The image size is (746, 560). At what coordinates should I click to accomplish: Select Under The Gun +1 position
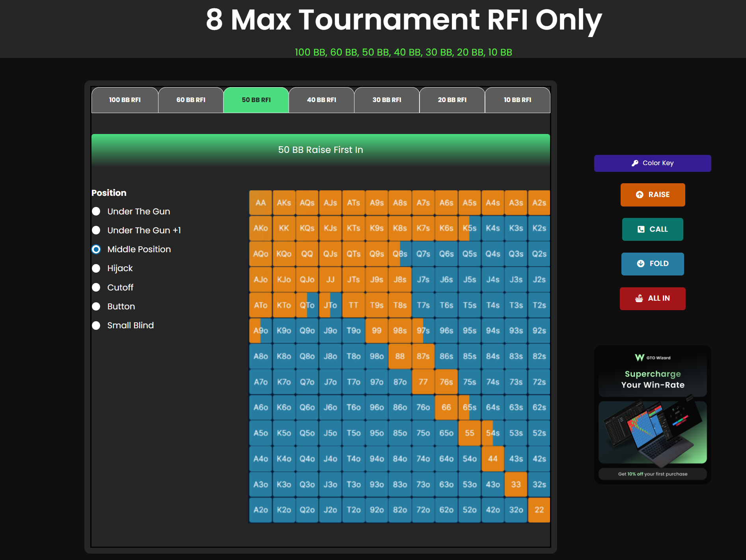[96, 230]
